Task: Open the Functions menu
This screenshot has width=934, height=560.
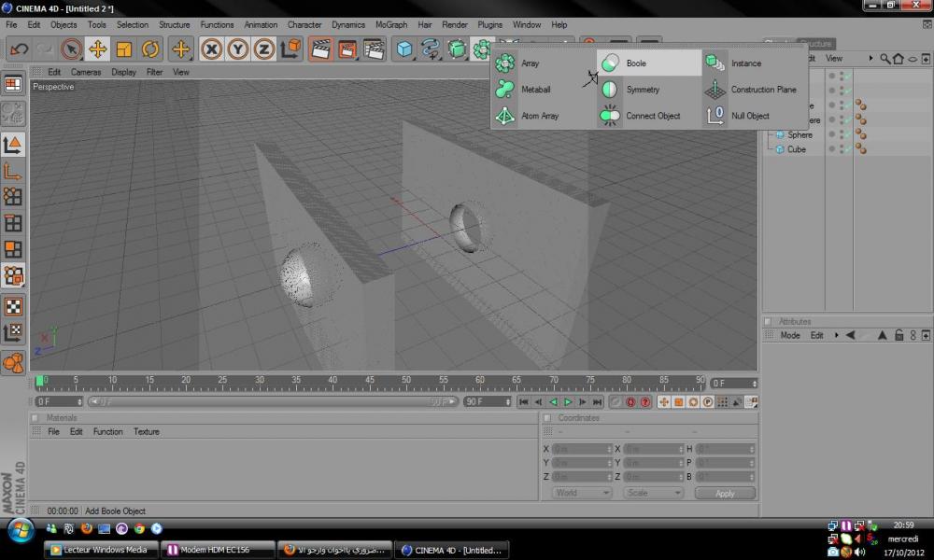Action: click(x=217, y=24)
